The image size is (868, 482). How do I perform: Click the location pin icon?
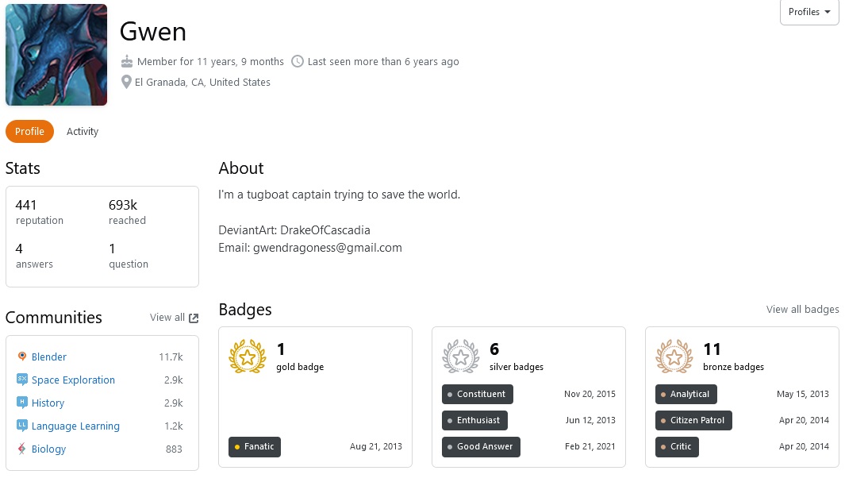click(126, 82)
